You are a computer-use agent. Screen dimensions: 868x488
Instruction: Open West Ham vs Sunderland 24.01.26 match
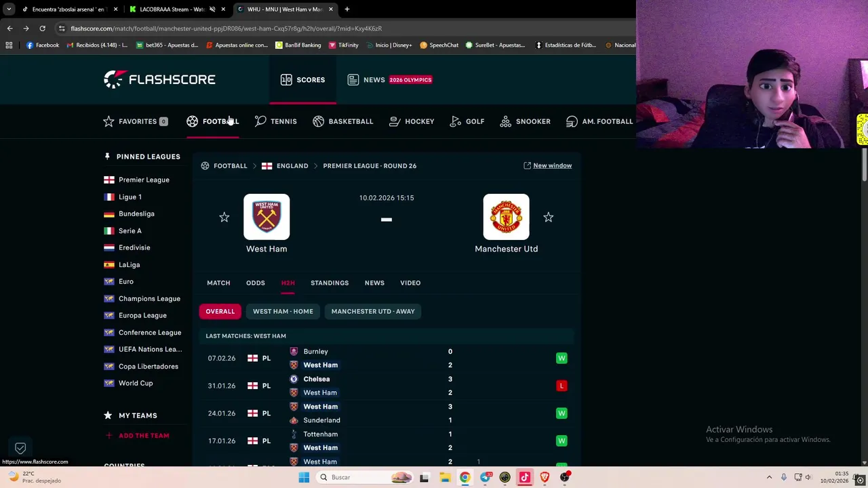click(x=388, y=413)
